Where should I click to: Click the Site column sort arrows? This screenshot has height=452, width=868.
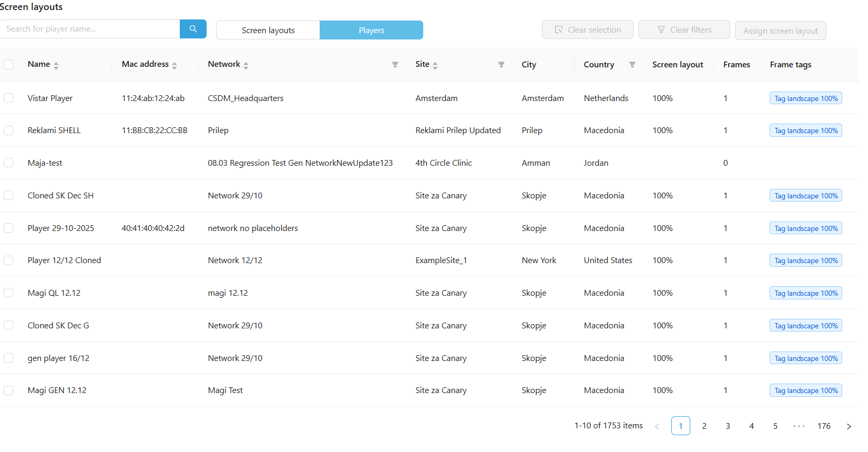(435, 65)
